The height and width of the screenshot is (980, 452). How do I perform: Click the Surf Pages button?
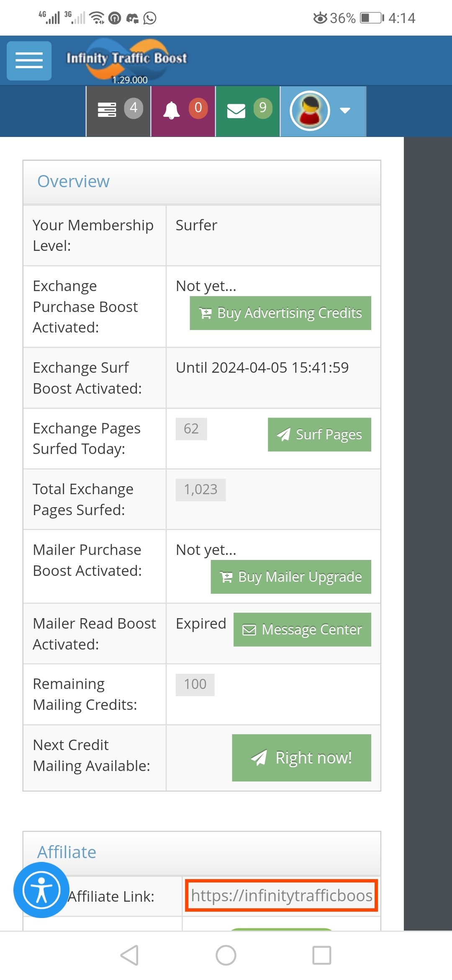[x=319, y=434]
